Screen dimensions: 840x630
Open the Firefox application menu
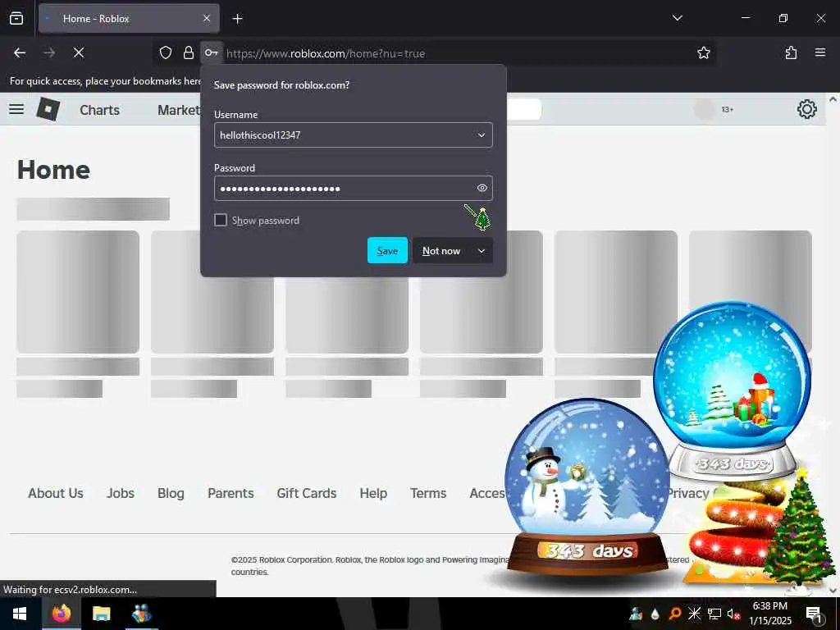(x=820, y=52)
